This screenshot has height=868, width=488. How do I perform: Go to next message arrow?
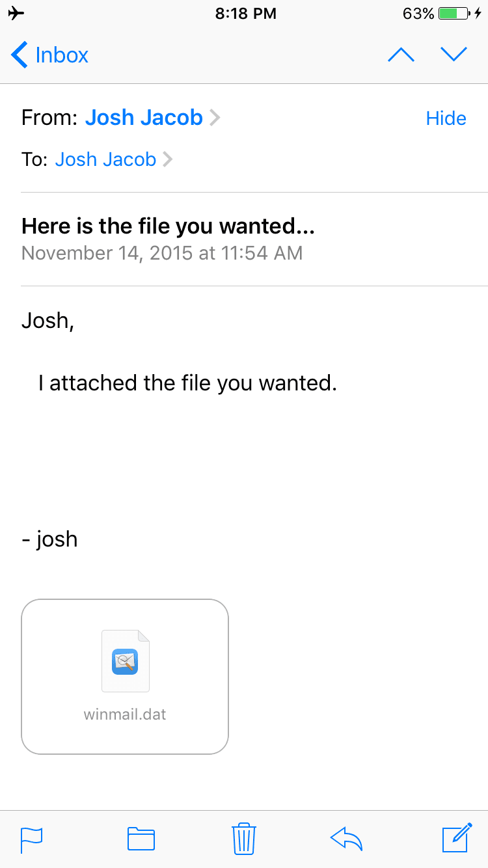454,55
